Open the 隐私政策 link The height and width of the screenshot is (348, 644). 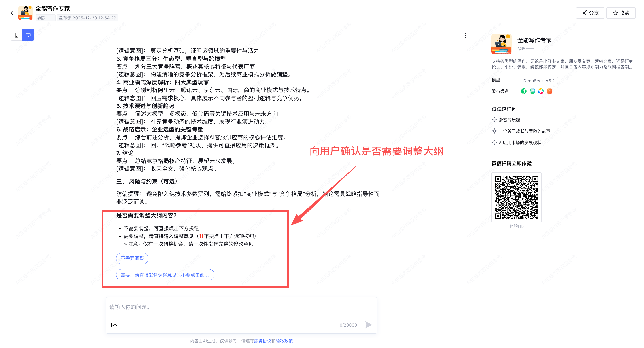284,341
